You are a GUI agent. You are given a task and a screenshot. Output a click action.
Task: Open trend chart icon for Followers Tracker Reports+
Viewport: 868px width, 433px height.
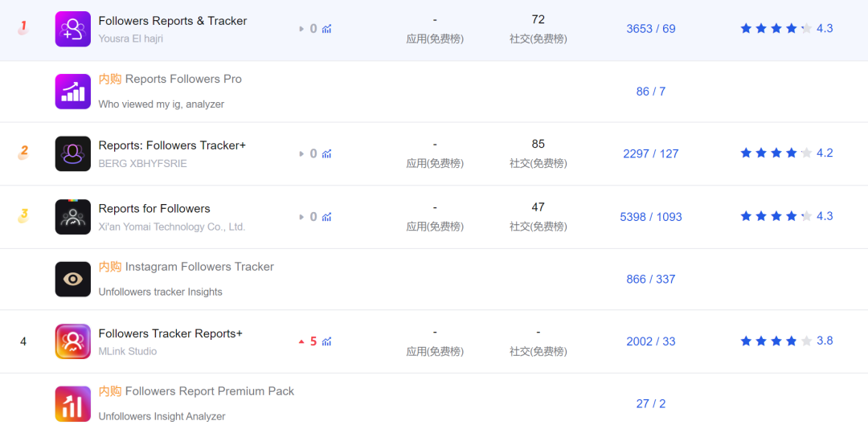tap(327, 341)
